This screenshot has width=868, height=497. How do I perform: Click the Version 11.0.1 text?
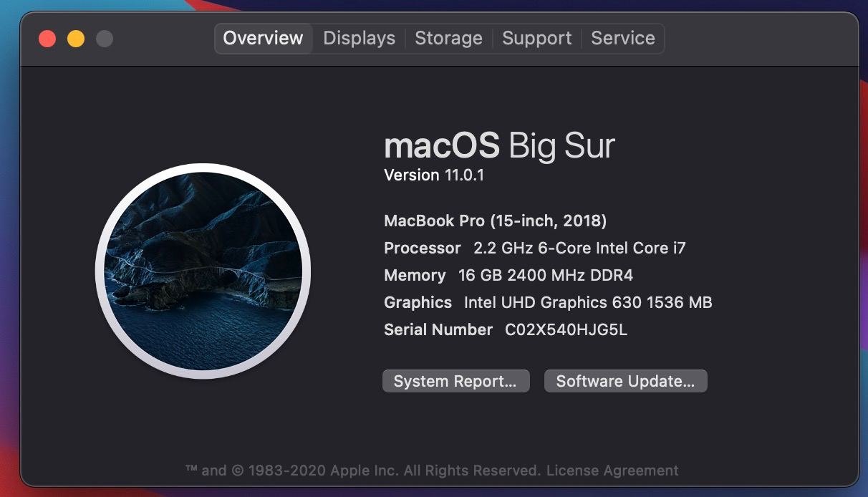click(x=434, y=175)
